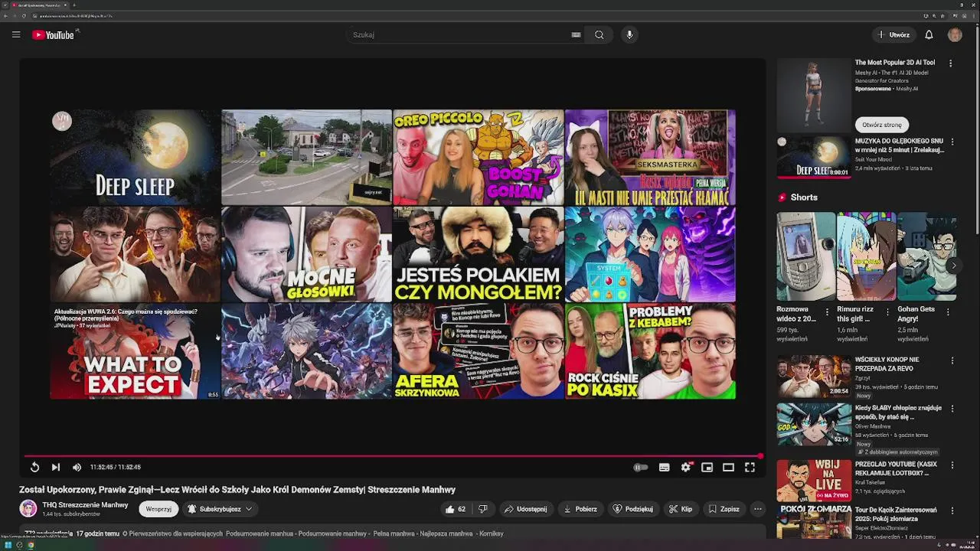This screenshot has width=980, height=551.
Task: Click the Udostępnij share button
Action: point(525,509)
